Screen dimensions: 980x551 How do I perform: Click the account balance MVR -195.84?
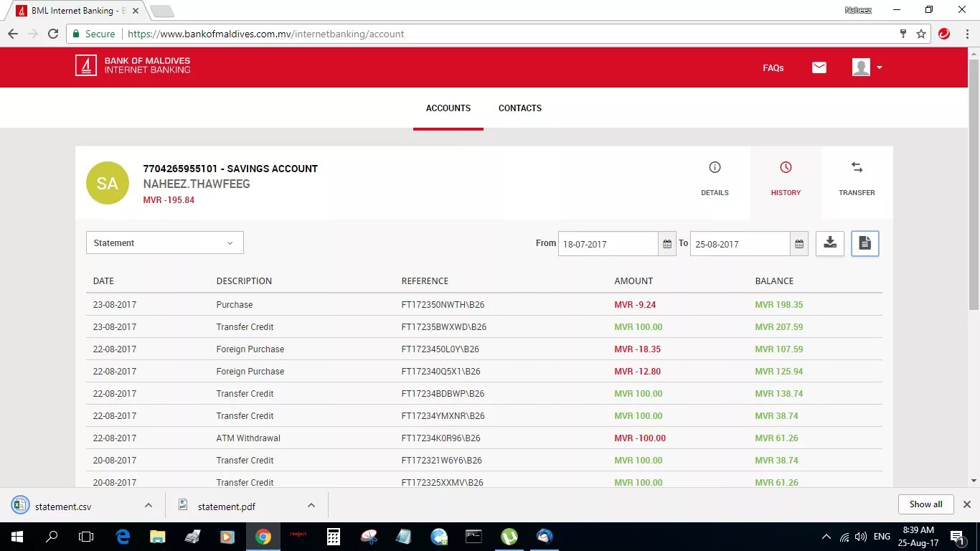pos(169,200)
